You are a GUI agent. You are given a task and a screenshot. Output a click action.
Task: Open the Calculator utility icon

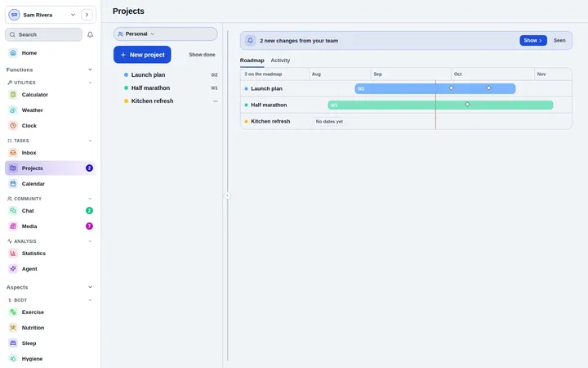13,95
